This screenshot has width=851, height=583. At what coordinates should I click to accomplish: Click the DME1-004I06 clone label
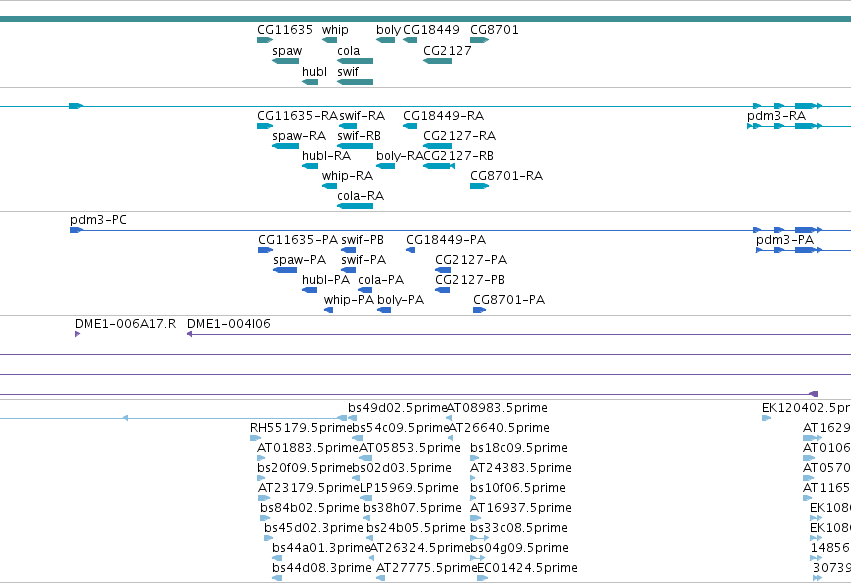(228, 324)
